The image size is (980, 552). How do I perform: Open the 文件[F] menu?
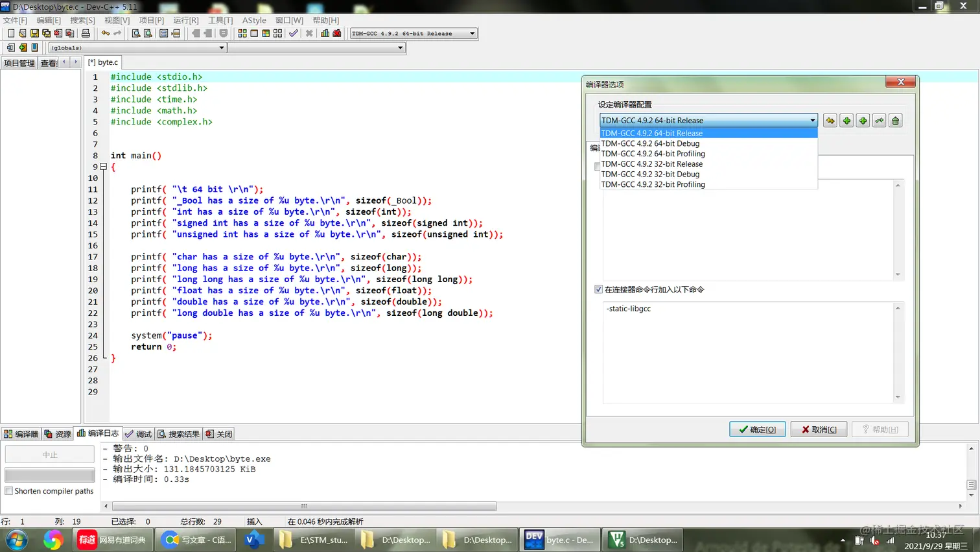coord(15,20)
